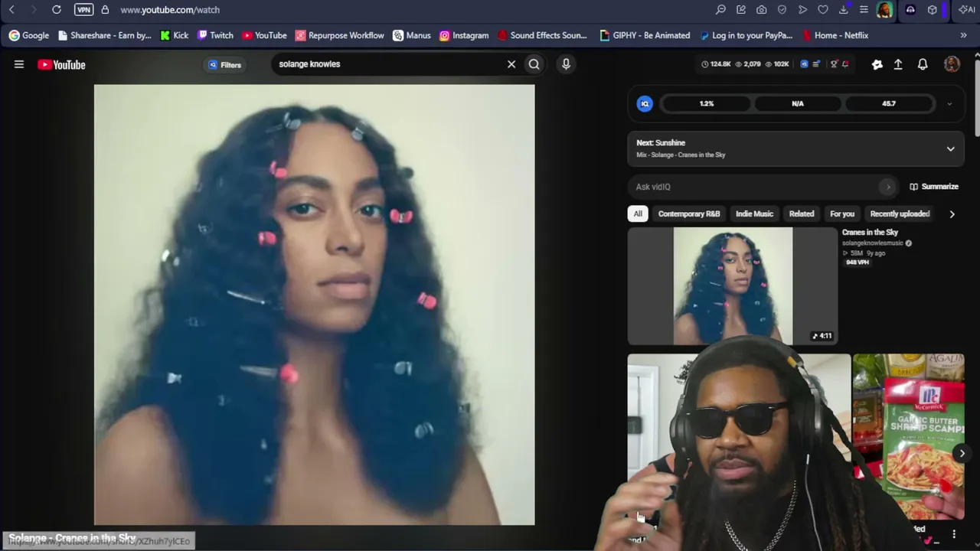Click the padlock site info icon
Viewport: 980px width, 551px height.
tap(105, 10)
